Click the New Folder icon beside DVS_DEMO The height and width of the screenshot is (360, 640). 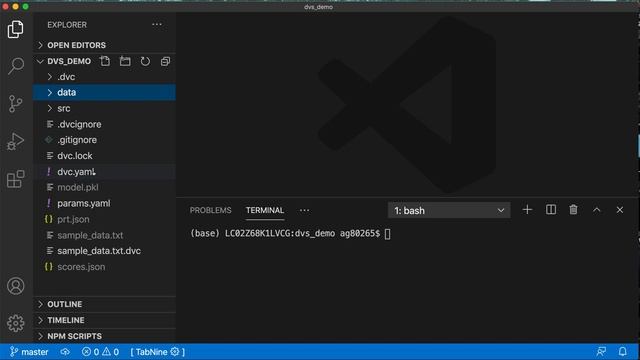coord(125,61)
